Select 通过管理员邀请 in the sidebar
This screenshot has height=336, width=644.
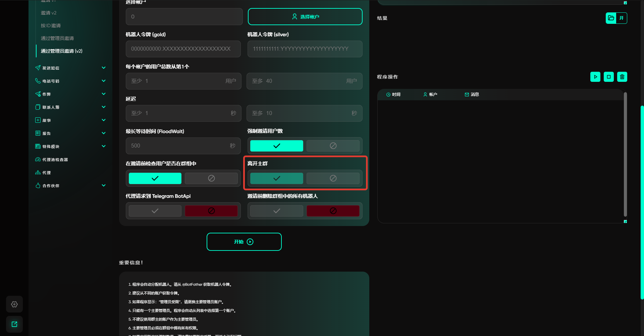pyautogui.click(x=57, y=38)
